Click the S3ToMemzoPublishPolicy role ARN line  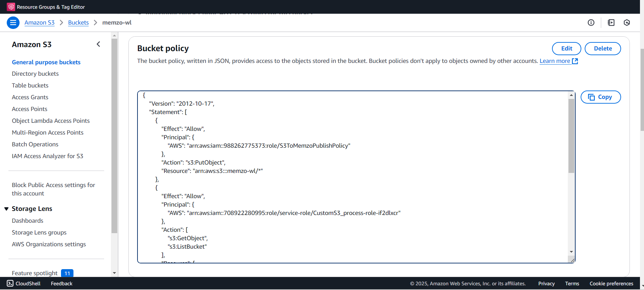[x=259, y=146]
